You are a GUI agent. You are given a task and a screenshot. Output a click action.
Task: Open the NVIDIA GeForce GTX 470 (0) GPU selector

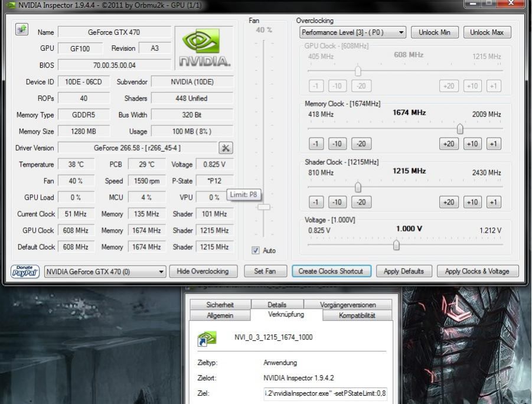pyautogui.click(x=105, y=272)
